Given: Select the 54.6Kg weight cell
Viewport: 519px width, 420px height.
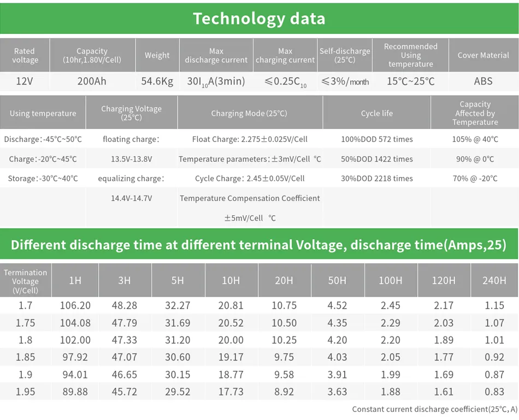Looking at the screenshot, I should coord(157,81).
